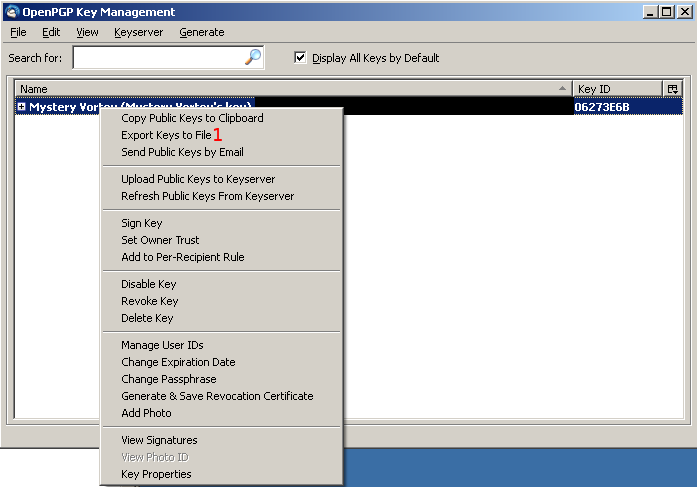Select Change Passphrase
The height and width of the screenshot is (487, 697).
point(221,379)
